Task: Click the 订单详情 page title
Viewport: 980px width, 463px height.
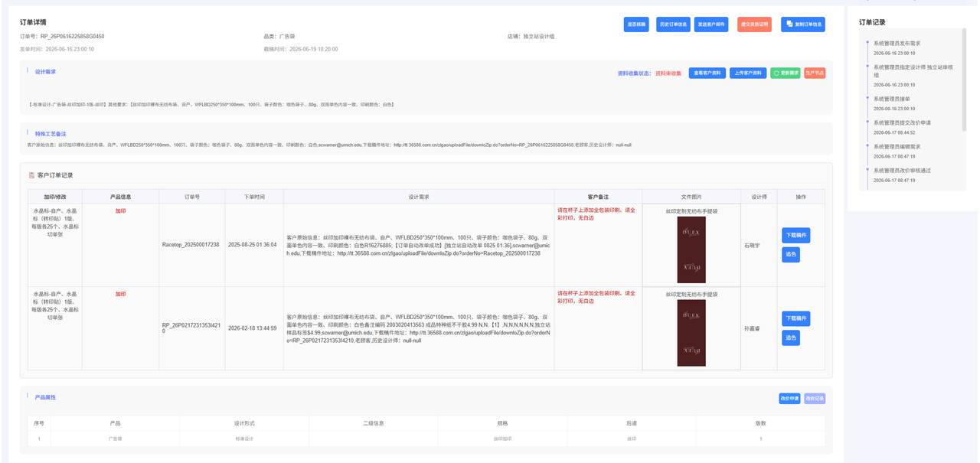Action: click(x=33, y=23)
